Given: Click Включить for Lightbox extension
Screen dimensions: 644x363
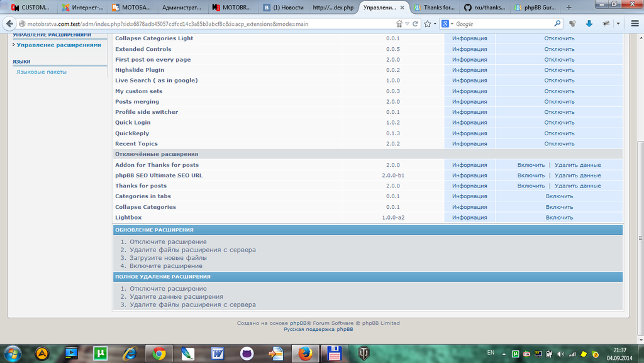Looking at the screenshot, I should click(559, 218).
